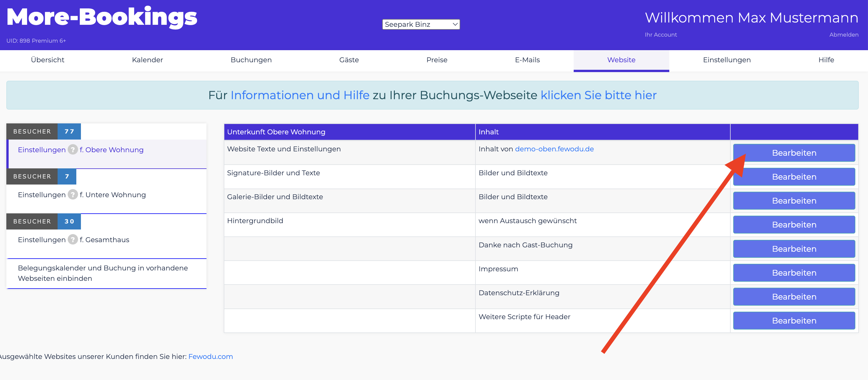Open the demo-oben.fewodu.de link
This screenshot has width=868, height=380.
pos(554,149)
